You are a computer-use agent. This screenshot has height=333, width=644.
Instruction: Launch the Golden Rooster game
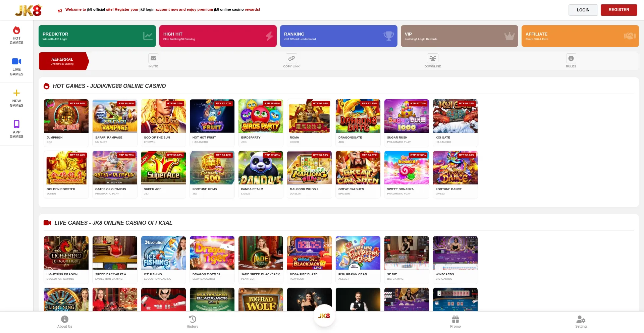tap(66, 168)
